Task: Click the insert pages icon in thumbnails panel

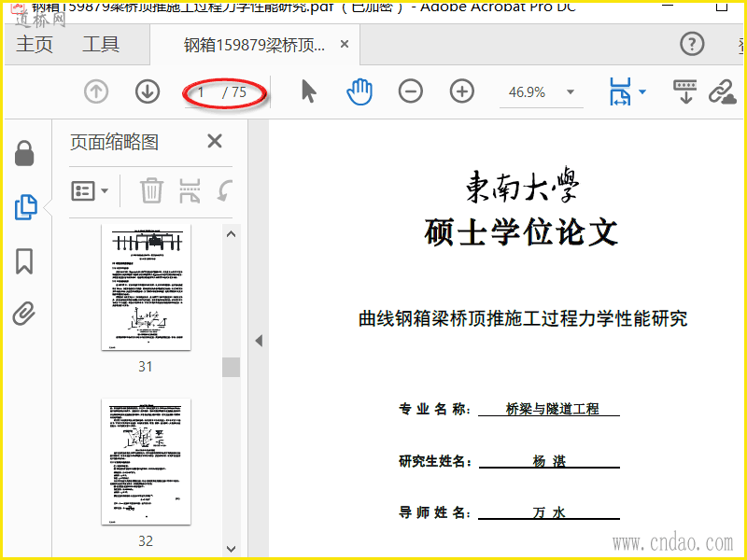Action: pos(190,190)
